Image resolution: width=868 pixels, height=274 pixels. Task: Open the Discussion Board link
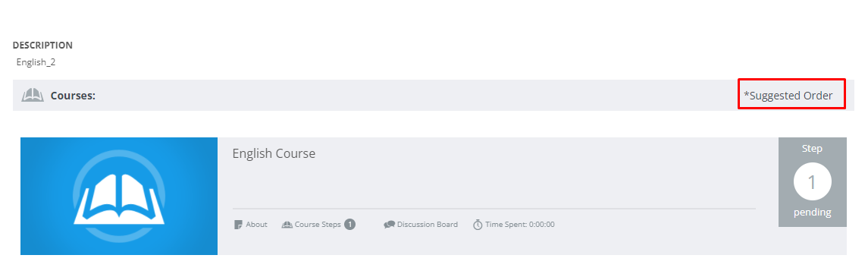[x=428, y=225]
